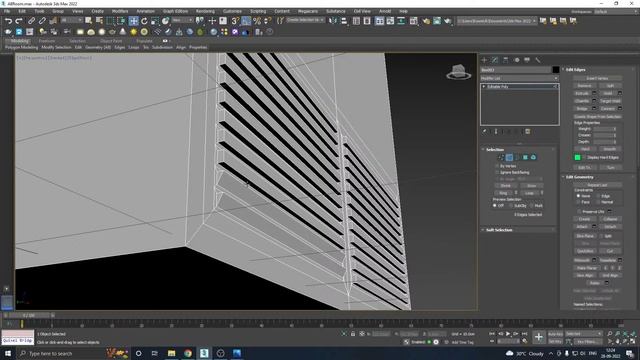The image size is (640, 360).
Task: Click the Repeat Last button
Action: (x=597, y=185)
